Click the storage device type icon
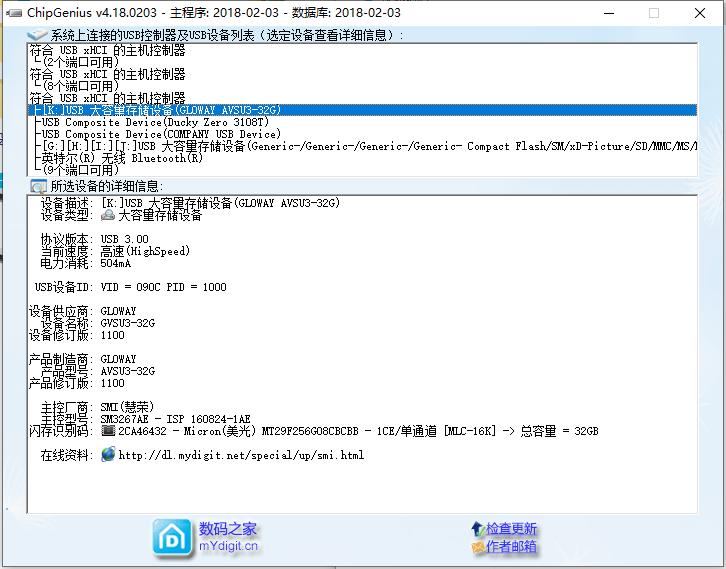 107,215
